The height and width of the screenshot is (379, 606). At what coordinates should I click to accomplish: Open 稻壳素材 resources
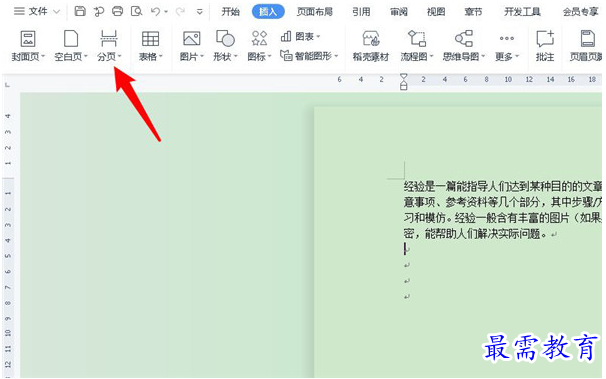coord(371,46)
